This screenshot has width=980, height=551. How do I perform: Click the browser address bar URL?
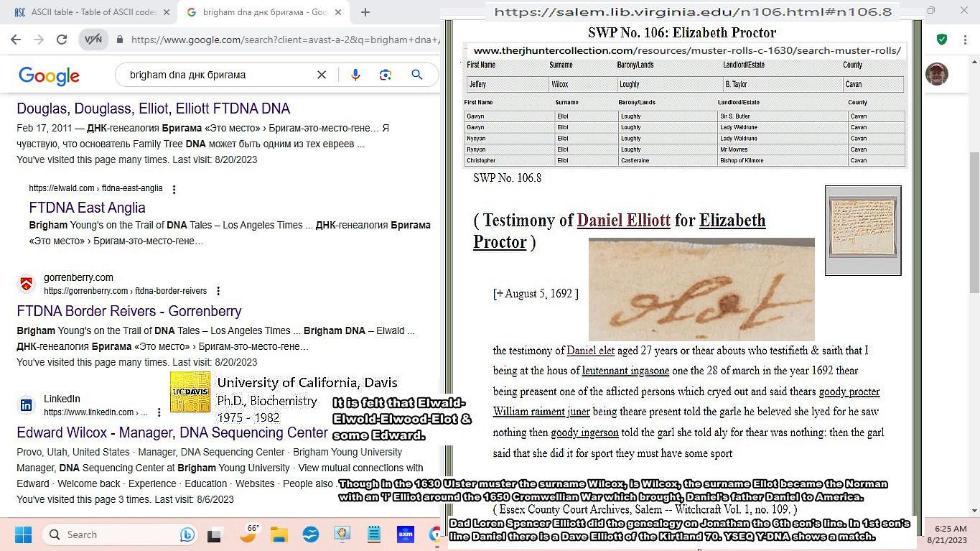(286, 40)
